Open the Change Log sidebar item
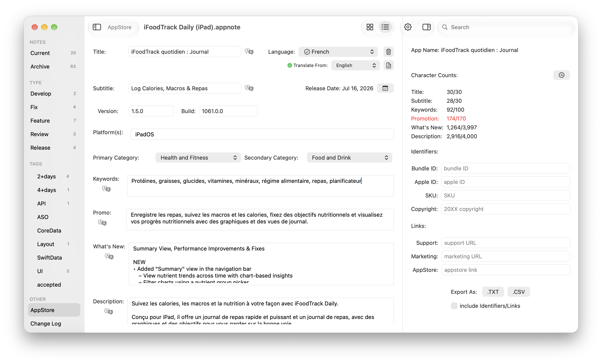602x364 pixels. [54, 323]
